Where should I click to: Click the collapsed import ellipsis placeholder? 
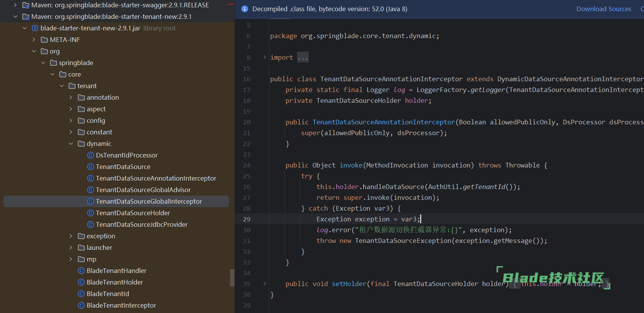point(303,57)
